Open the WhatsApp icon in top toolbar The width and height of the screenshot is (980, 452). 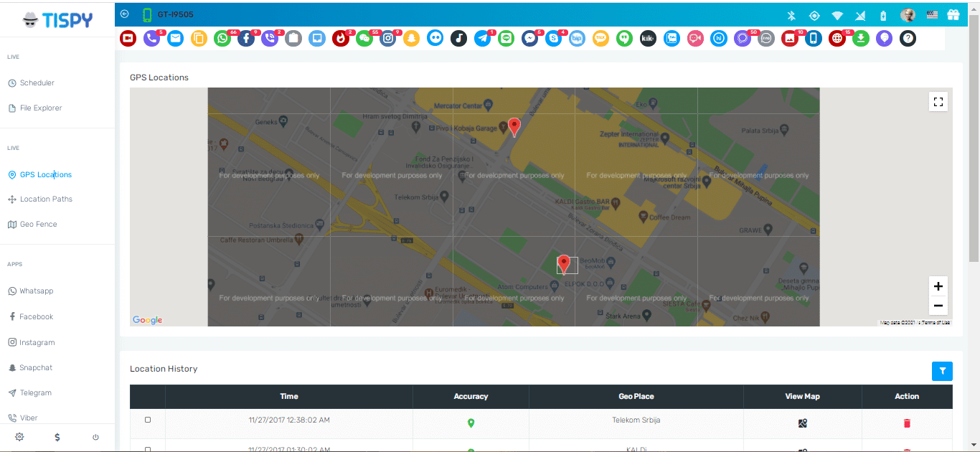coord(222,39)
